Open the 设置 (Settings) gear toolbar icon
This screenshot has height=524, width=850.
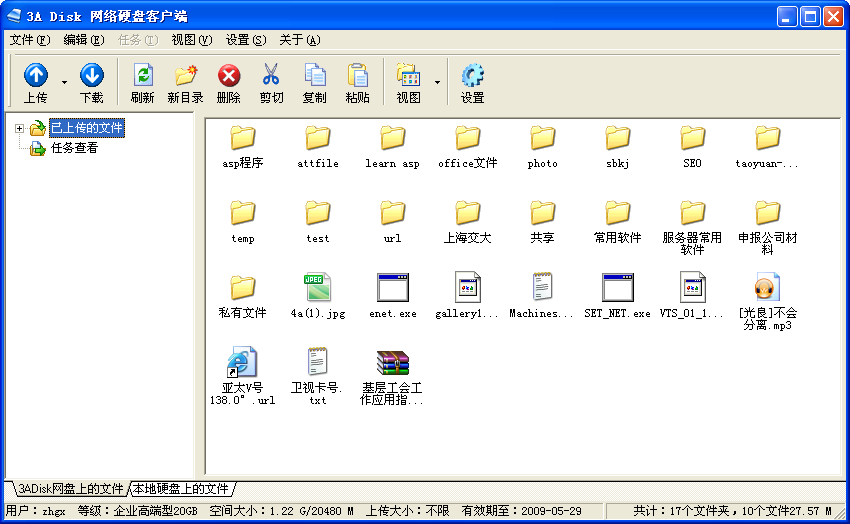click(472, 76)
